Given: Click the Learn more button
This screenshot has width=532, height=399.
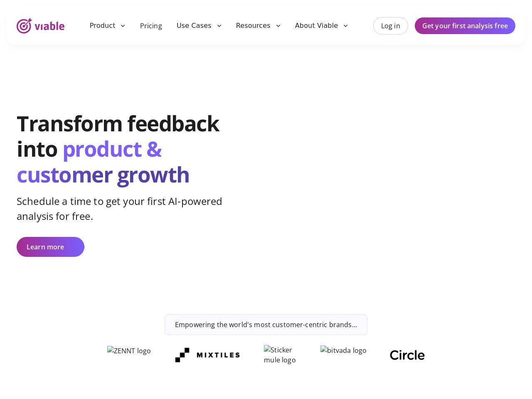Looking at the screenshot, I should click(50, 247).
